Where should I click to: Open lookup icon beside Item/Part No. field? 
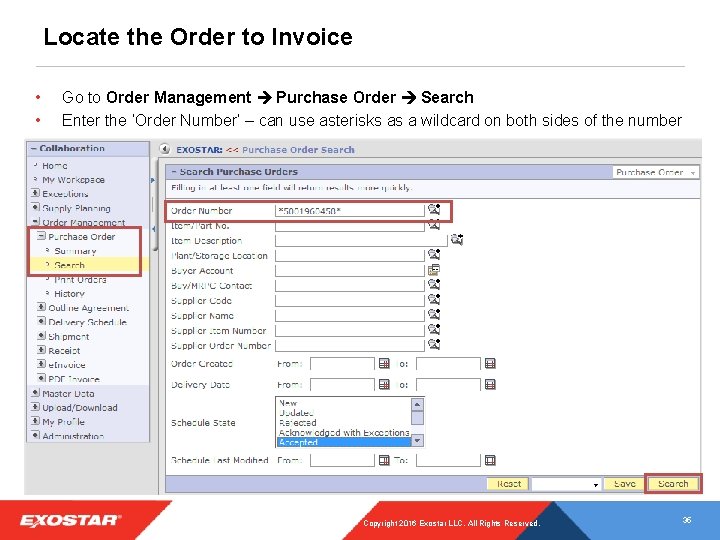(434, 225)
